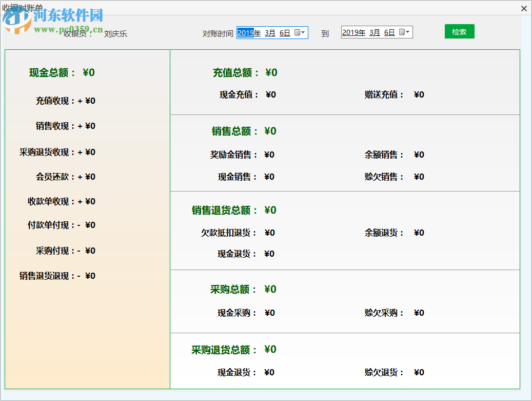This screenshot has width=532, height=401.
Task: Close the 收银对账单 window
Action: 524,8
